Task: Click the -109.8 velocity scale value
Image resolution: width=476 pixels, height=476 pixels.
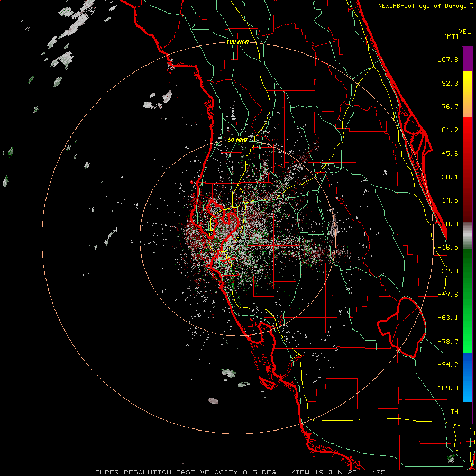Action: (446, 388)
